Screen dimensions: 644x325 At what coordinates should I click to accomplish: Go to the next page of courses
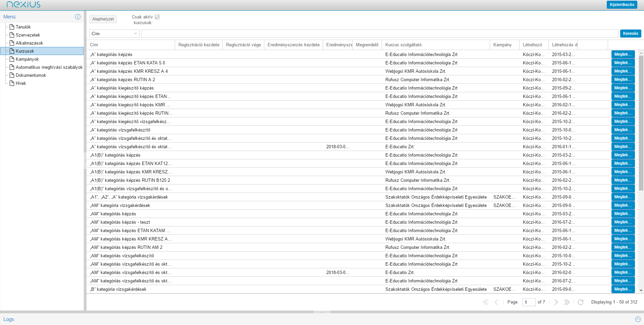(556, 302)
